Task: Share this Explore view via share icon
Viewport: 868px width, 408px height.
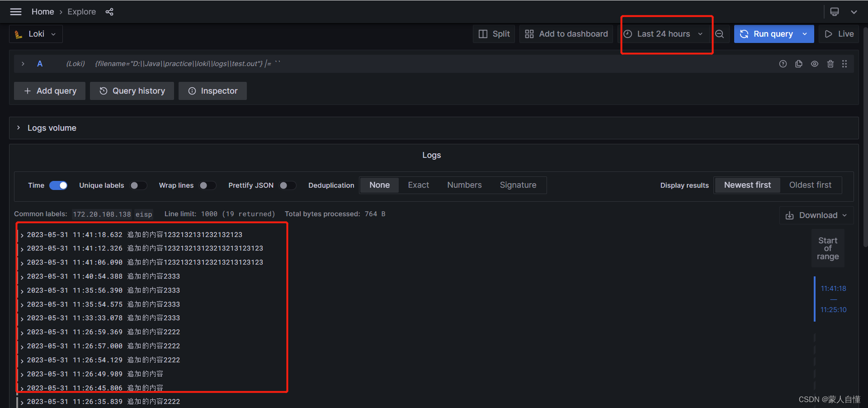Action: point(109,12)
